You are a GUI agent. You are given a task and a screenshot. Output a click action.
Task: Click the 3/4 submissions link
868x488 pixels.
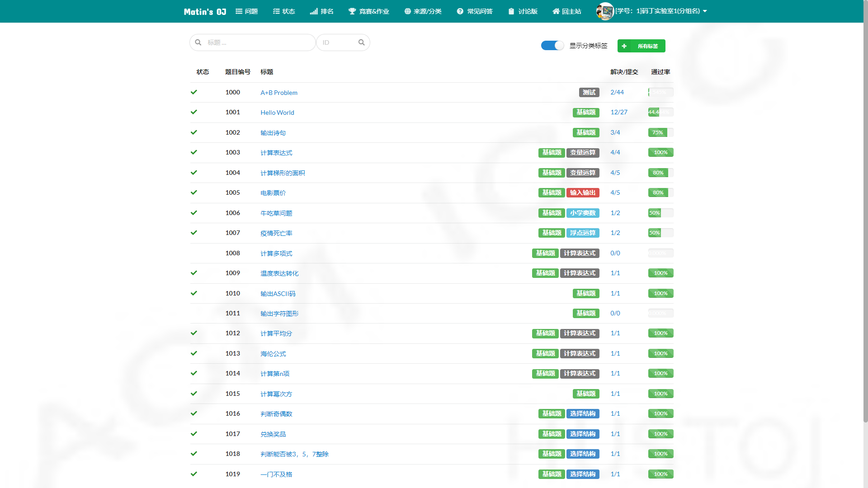coord(615,132)
